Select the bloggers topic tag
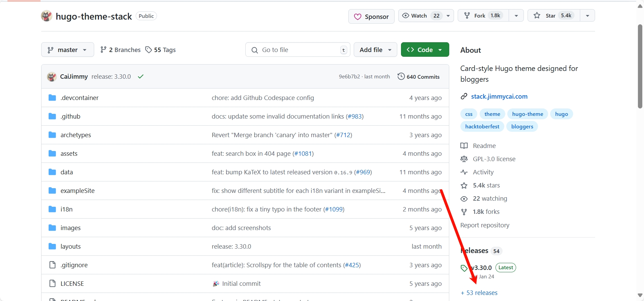 522,127
